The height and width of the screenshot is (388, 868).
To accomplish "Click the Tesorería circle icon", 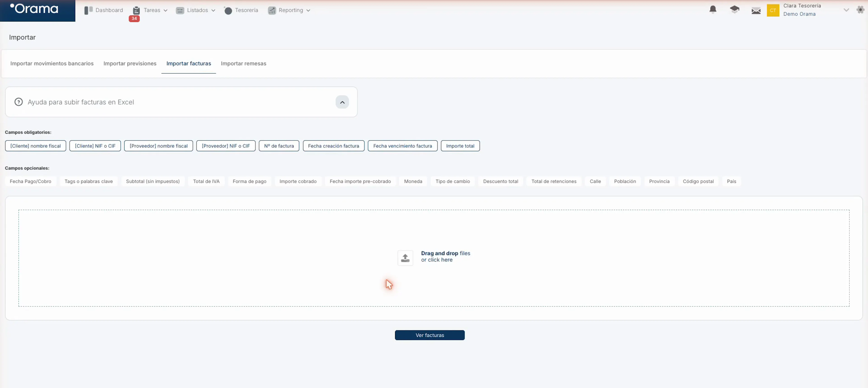I will pyautogui.click(x=228, y=10).
